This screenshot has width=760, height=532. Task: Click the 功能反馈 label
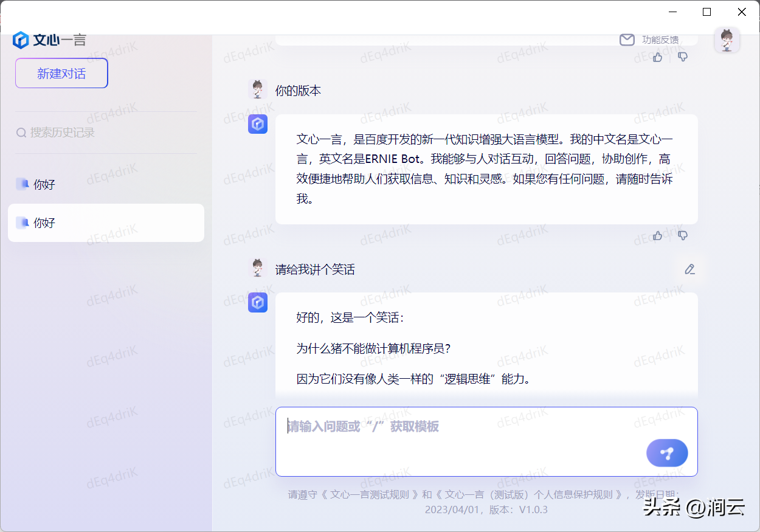point(660,40)
